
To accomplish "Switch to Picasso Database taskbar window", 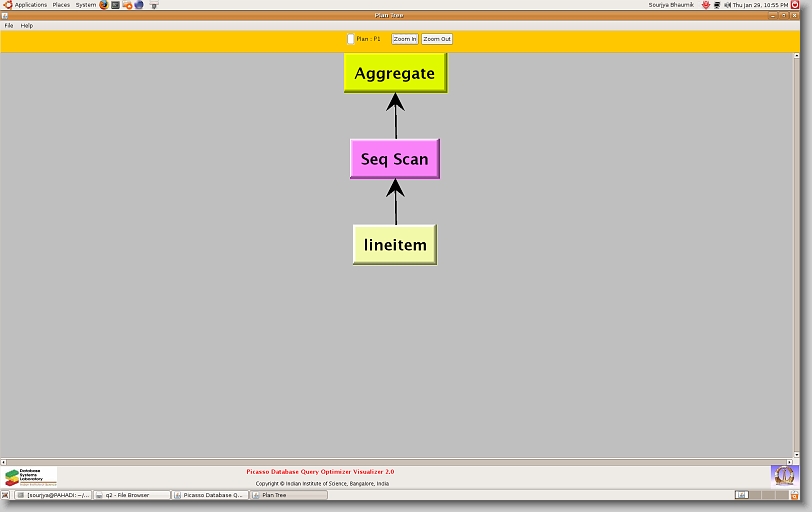I will point(210,495).
